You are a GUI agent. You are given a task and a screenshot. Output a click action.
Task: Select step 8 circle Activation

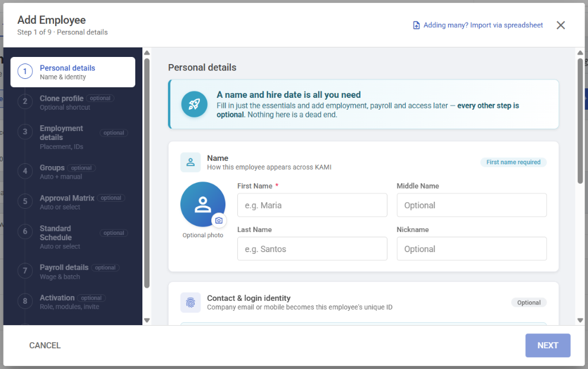coord(25,301)
